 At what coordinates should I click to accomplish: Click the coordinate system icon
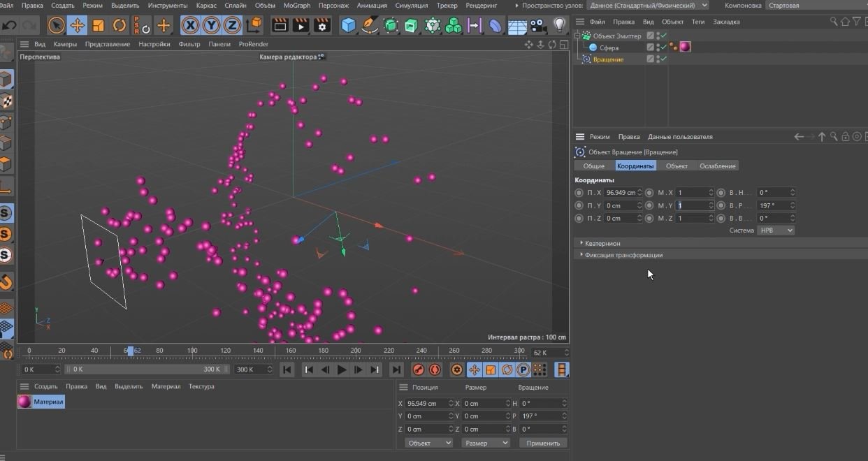254,26
